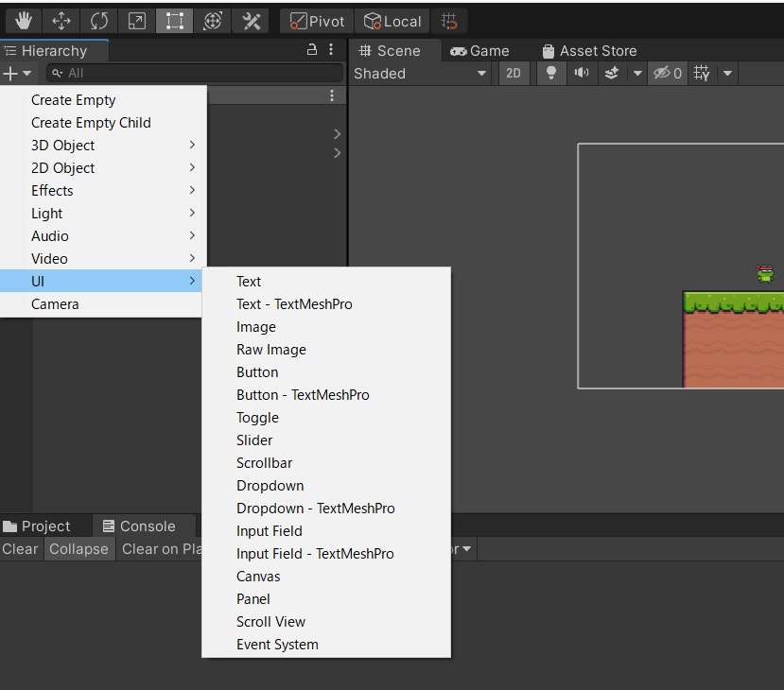
Task: Select the highlighted UI menu entry
Action: coord(101,282)
